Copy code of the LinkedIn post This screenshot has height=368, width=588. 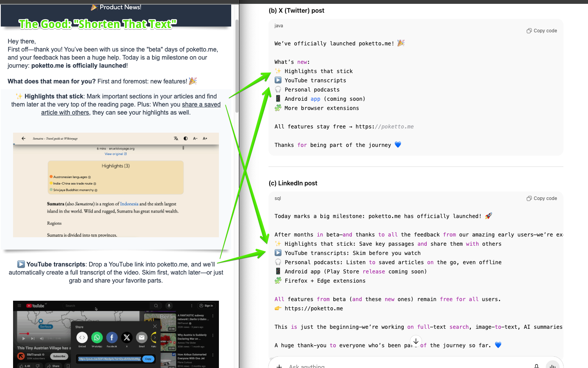[542, 198]
